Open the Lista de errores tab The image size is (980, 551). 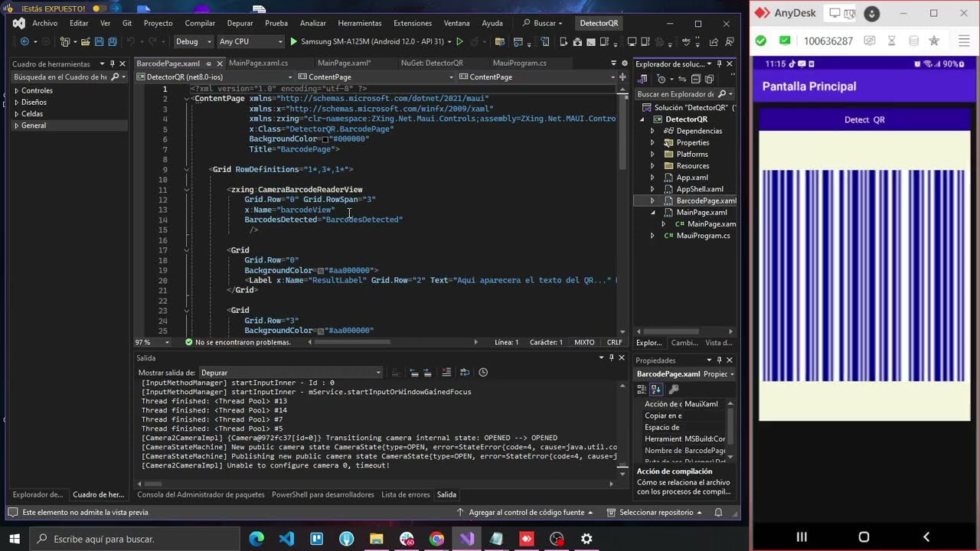pos(406,494)
